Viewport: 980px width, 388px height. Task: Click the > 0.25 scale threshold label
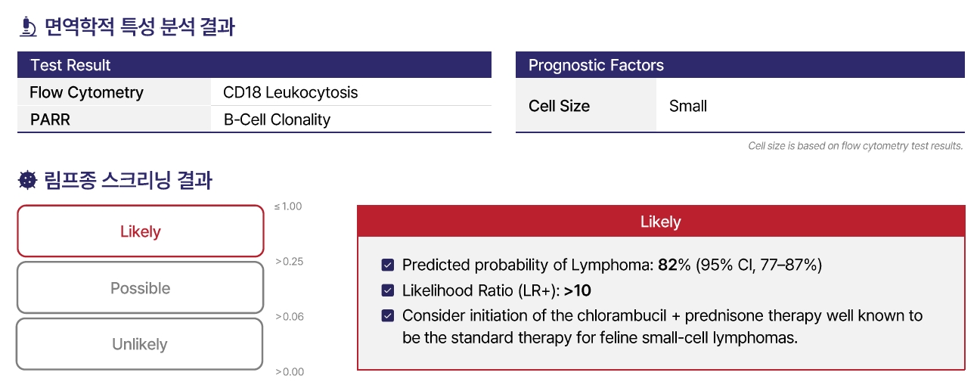[x=289, y=262]
